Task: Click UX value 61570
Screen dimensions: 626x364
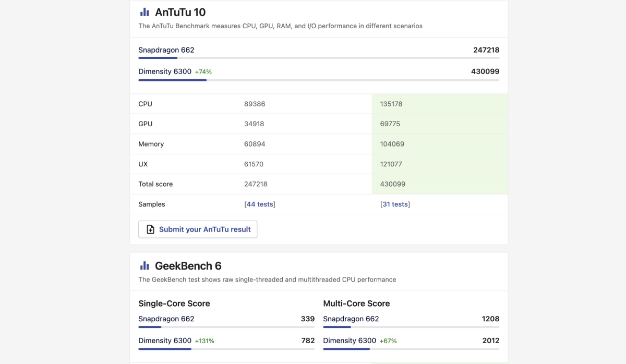Action: 254,164
